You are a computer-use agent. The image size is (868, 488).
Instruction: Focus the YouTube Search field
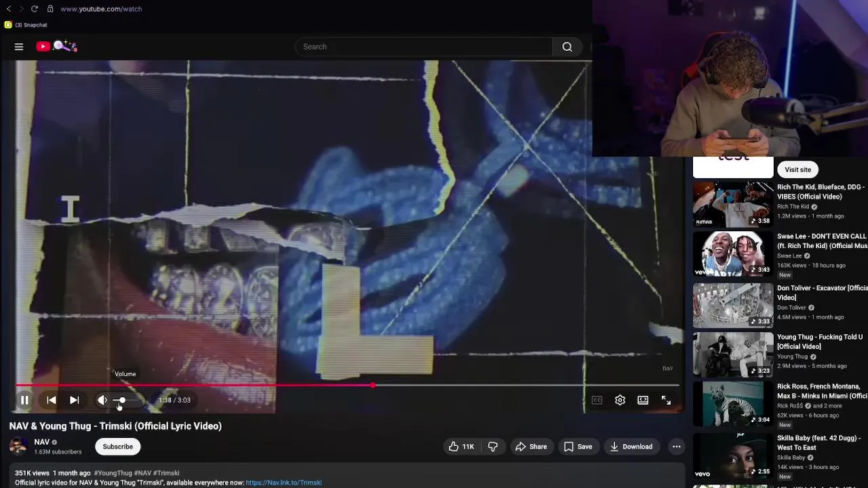pos(424,47)
